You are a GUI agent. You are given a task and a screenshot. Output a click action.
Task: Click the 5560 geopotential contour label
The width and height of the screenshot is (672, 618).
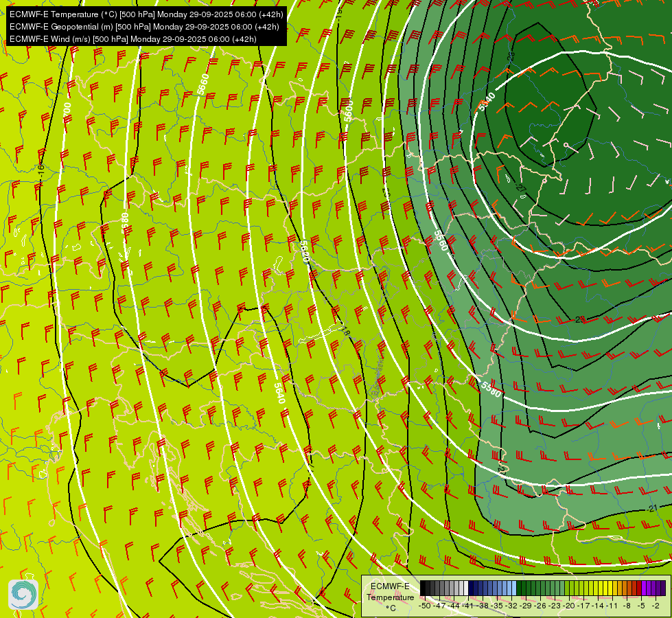(x=441, y=240)
